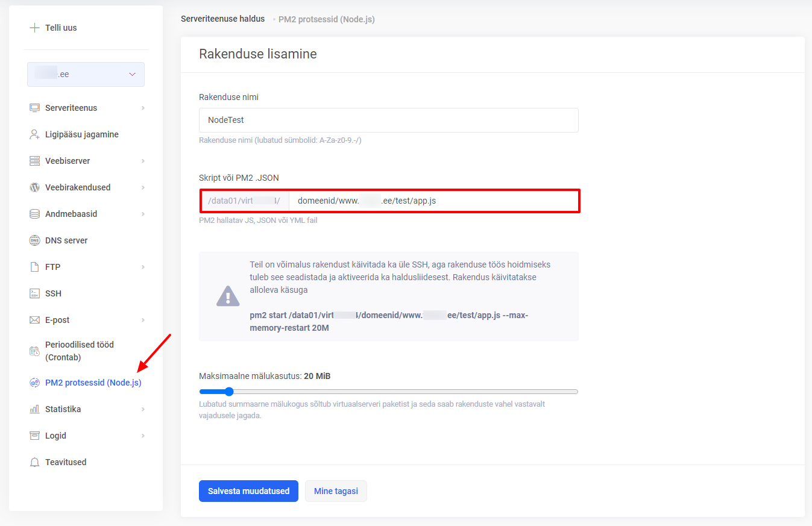Click the Teavitused bell icon

click(34, 462)
